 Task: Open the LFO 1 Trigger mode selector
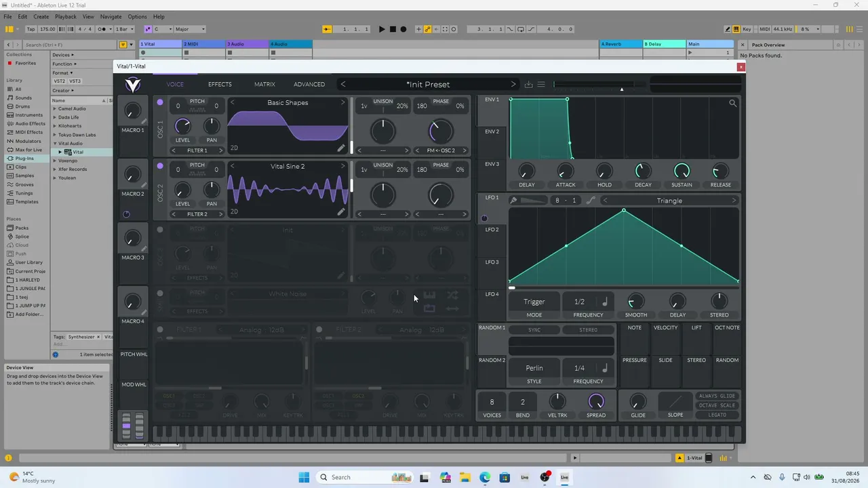pos(534,302)
